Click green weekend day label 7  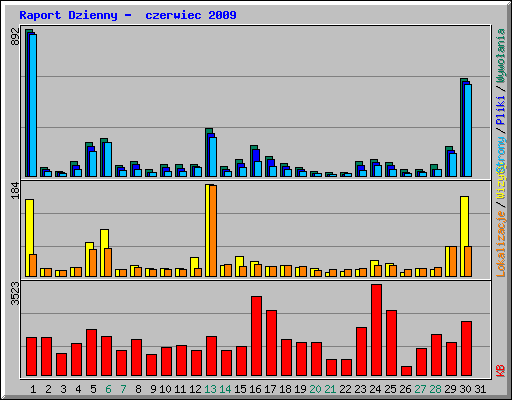click(123, 389)
